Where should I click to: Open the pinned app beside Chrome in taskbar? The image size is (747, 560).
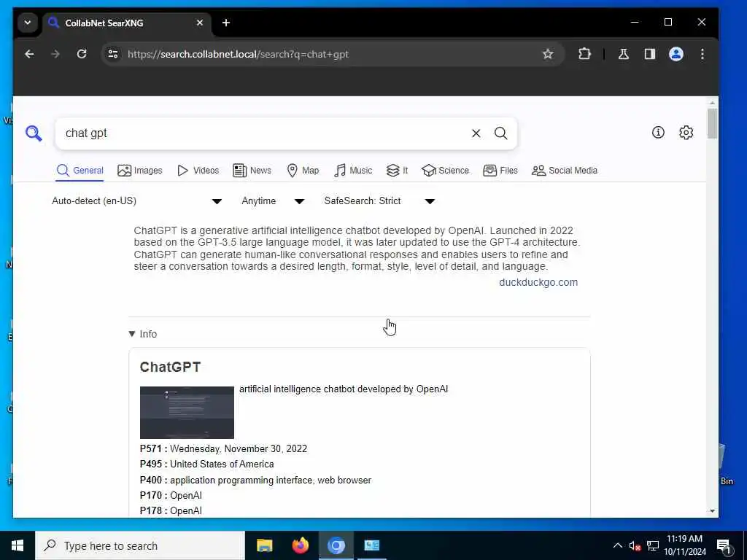[371, 545]
